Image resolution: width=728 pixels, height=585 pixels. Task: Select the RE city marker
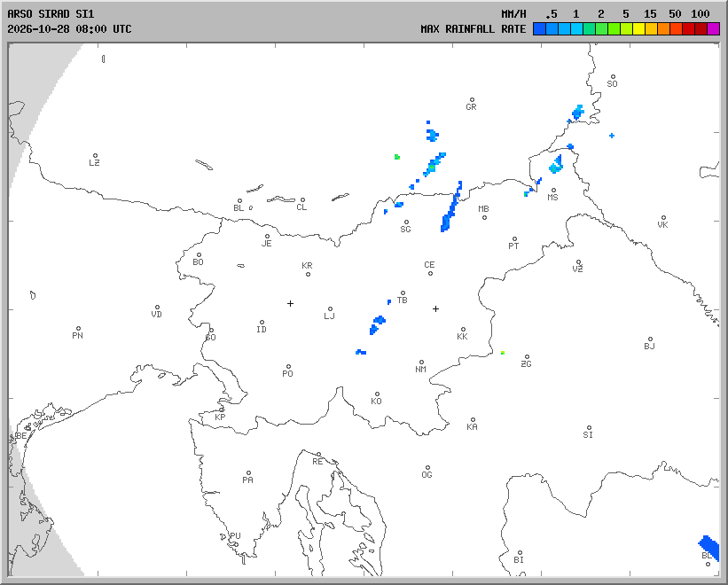pyautogui.click(x=318, y=455)
